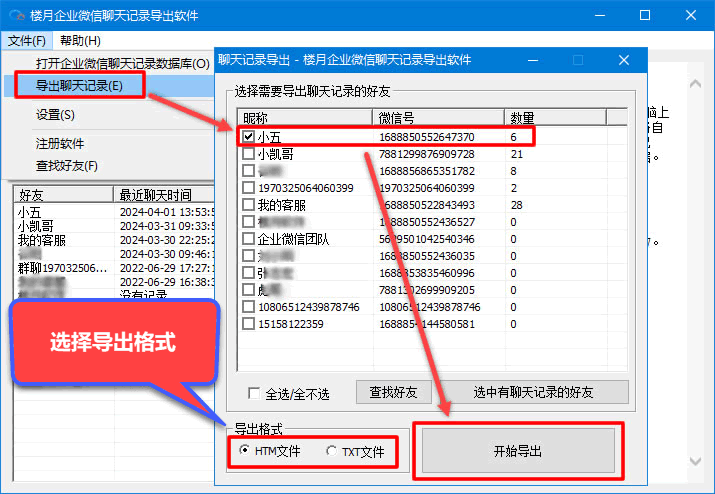Click timestamp 2022-06-29 16:38 in main list
715x494 pixels.
(x=167, y=282)
